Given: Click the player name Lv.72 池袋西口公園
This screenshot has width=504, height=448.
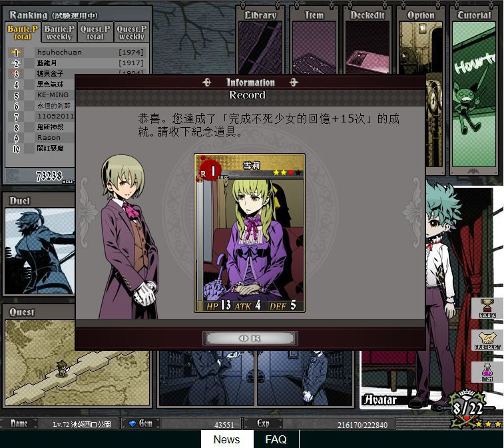Looking at the screenshot, I should pyautogui.click(x=82, y=424).
